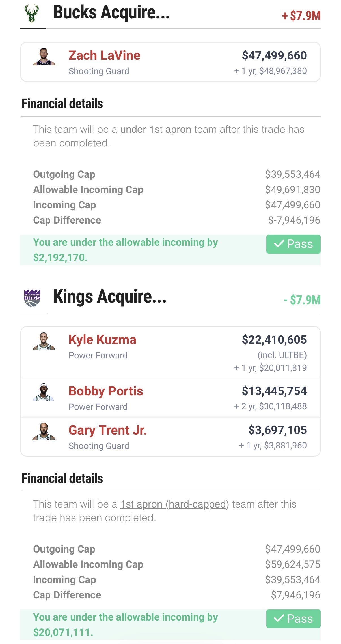Click the 'Kings Acquire...' heading
This screenshot has height=644, width=341.
click(x=110, y=297)
